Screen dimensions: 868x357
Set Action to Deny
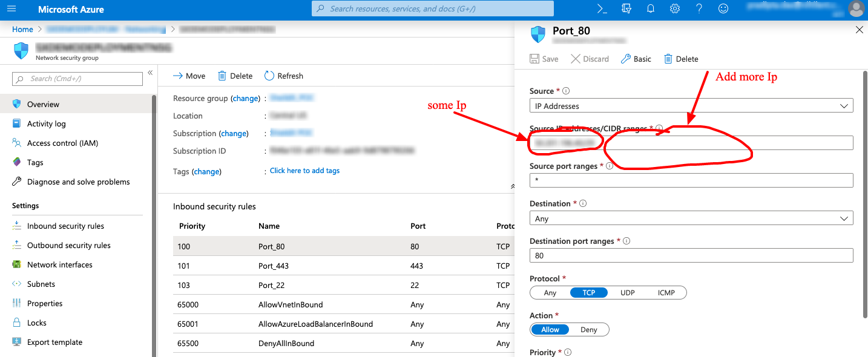tap(589, 330)
